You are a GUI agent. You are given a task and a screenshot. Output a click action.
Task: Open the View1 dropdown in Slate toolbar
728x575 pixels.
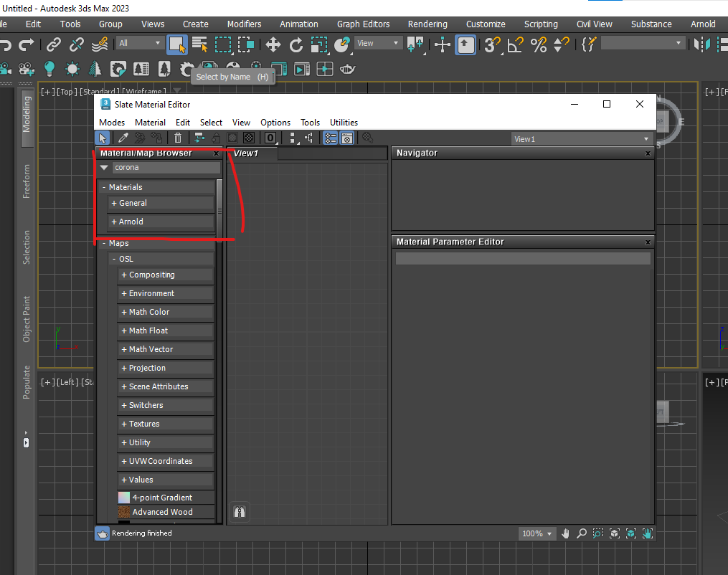click(x=582, y=139)
